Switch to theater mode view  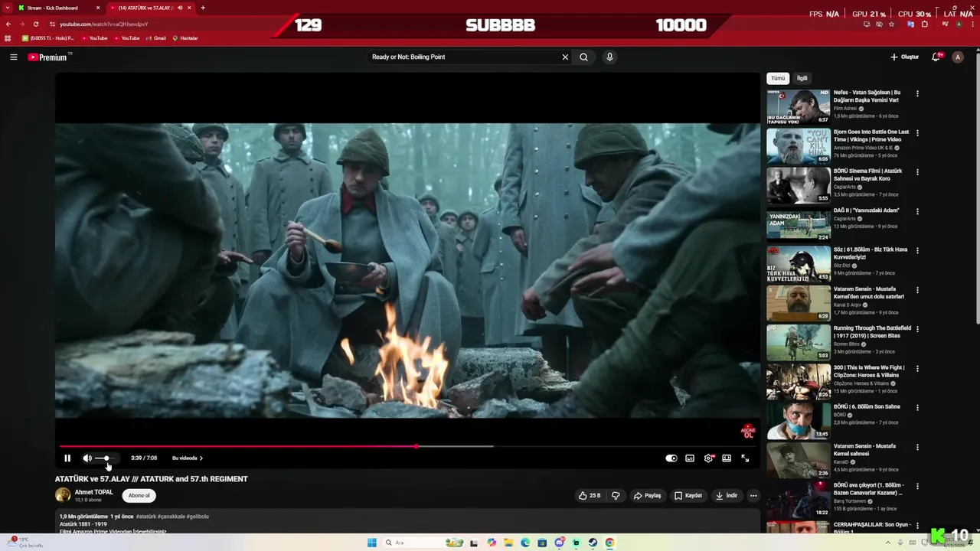[x=727, y=458]
